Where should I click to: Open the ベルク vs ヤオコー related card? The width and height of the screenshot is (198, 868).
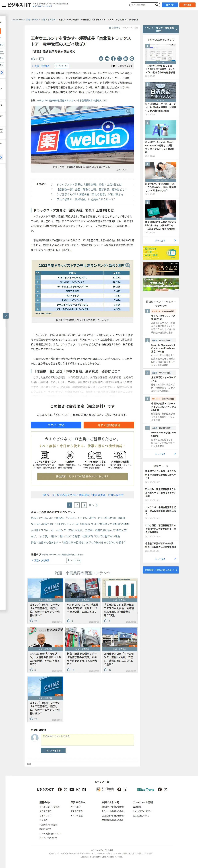click(82, 601)
